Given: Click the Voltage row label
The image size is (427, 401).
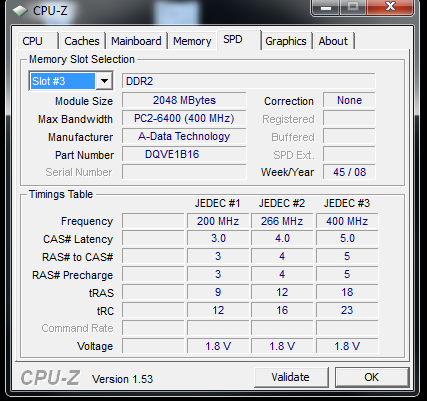Looking at the screenshot, I should pos(95,346).
